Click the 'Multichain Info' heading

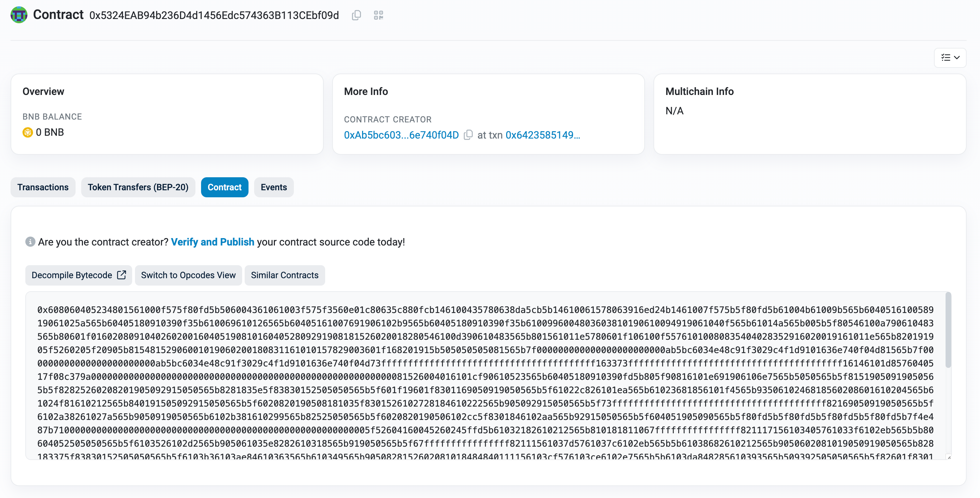tap(699, 91)
